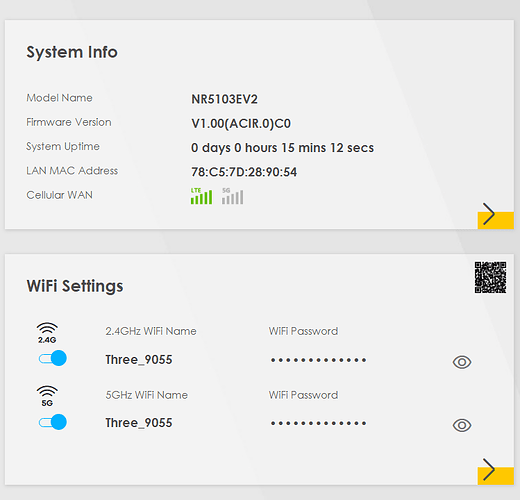
Task: Disable the 2.4GHz WiFi toggle
Action: pos(53,358)
